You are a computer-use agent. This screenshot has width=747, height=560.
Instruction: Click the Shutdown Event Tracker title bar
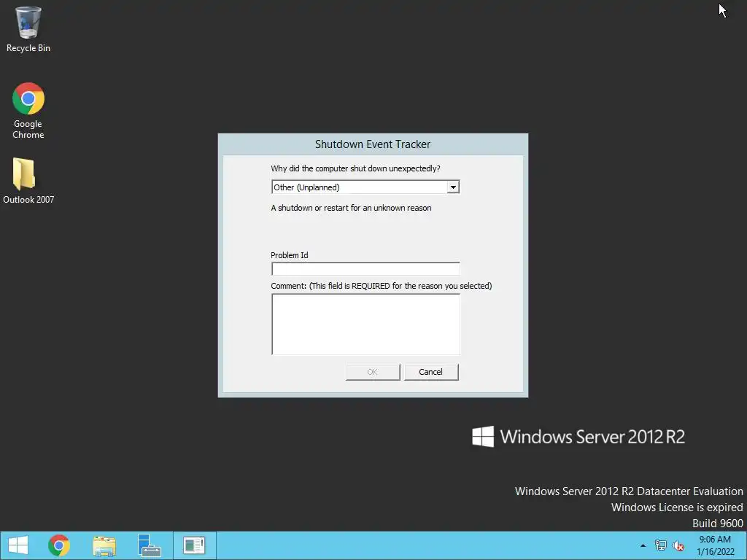click(373, 144)
